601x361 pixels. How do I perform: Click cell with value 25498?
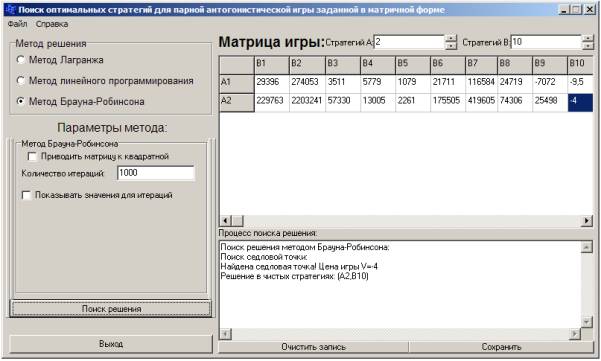click(550, 103)
